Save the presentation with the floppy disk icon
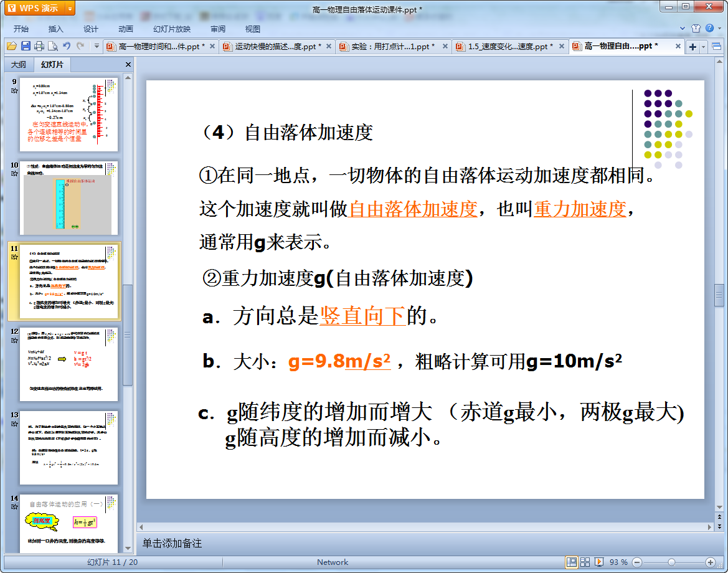This screenshot has width=728, height=573. pyautogui.click(x=26, y=46)
